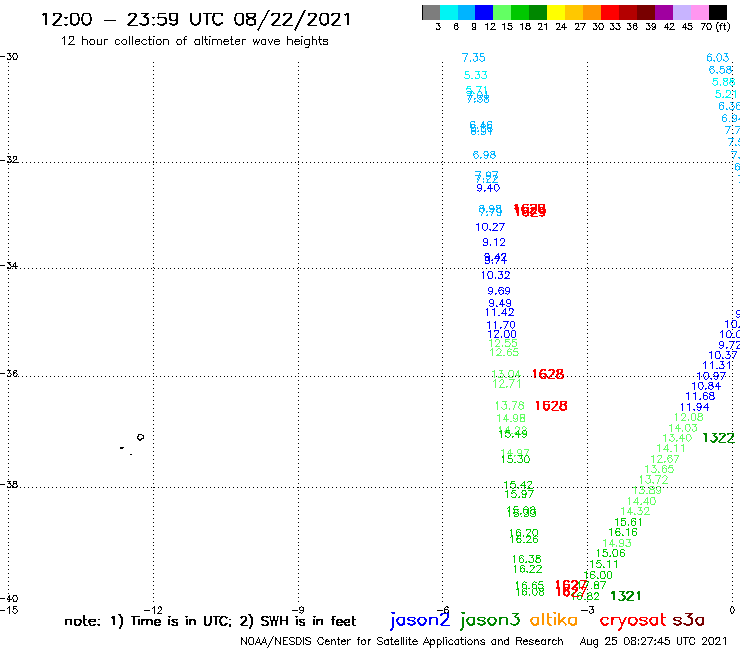Click the wave height value 14.03

coord(683,428)
